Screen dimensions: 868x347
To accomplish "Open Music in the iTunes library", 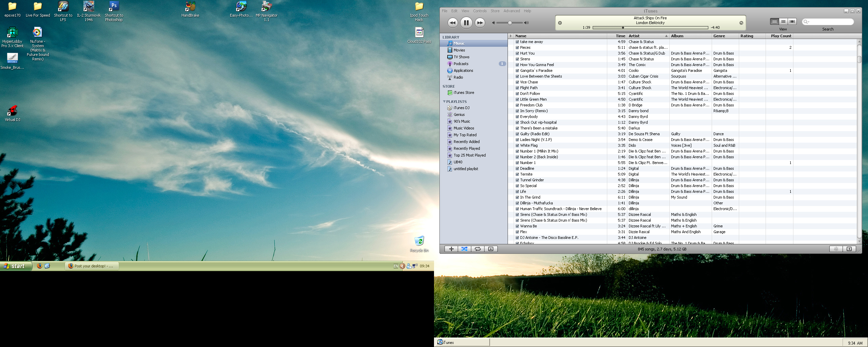I will pyautogui.click(x=474, y=43).
